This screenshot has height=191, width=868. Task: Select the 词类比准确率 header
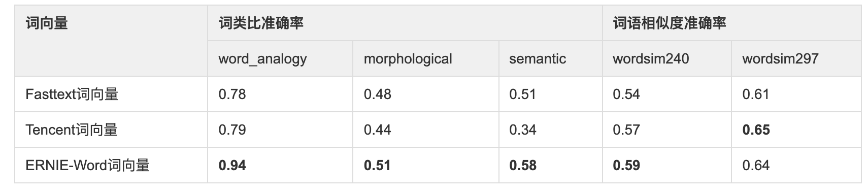click(x=261, y=23)
